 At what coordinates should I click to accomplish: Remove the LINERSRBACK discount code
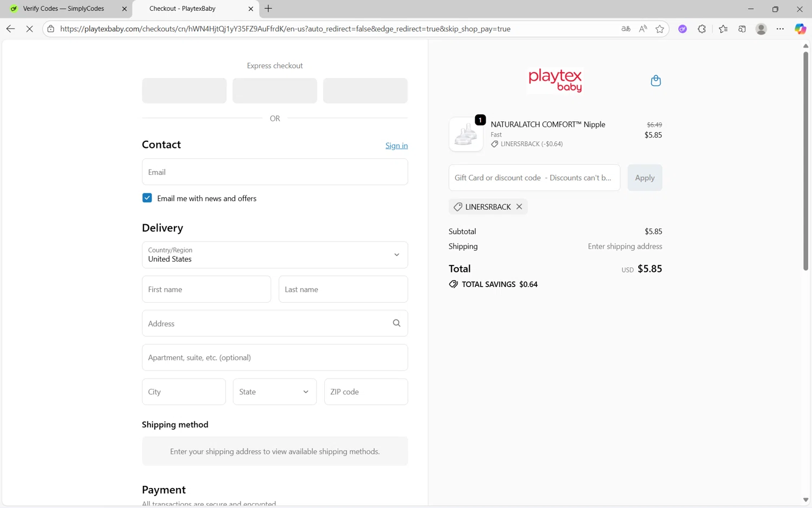pos(519,206)
